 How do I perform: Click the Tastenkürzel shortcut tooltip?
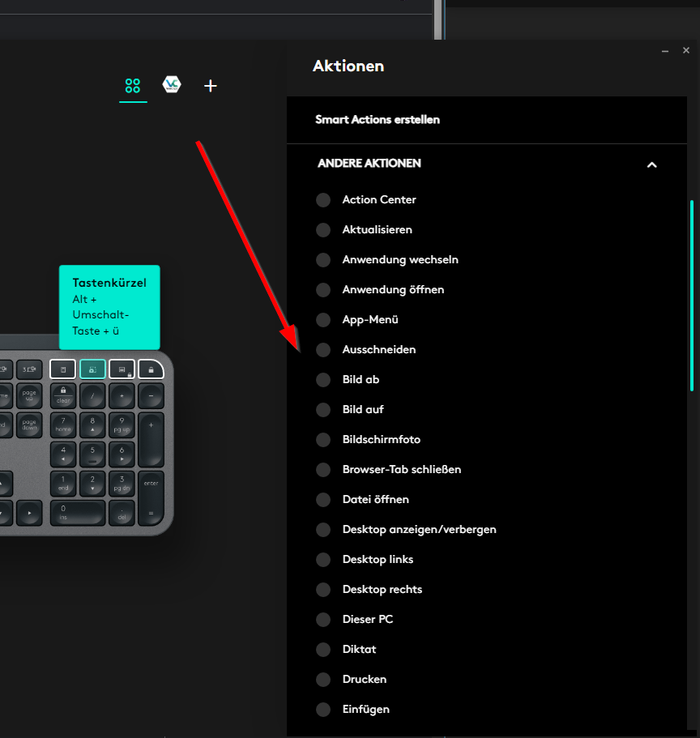[x=109, y=307]
